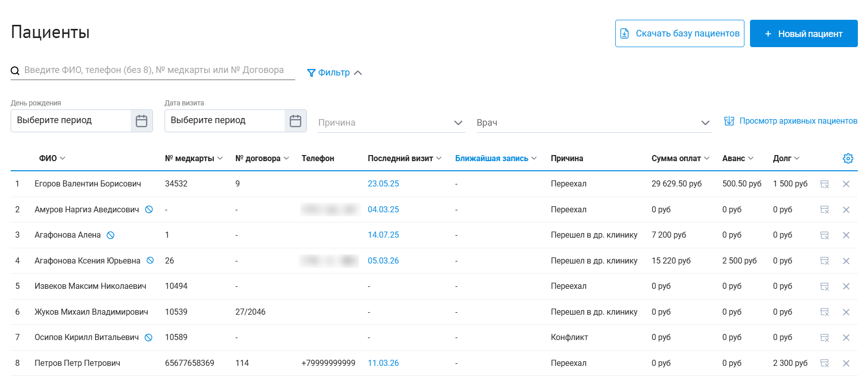Click Конфликт reason cell
The width and height of the screenshot is (868, 376).
pos(569,337)
